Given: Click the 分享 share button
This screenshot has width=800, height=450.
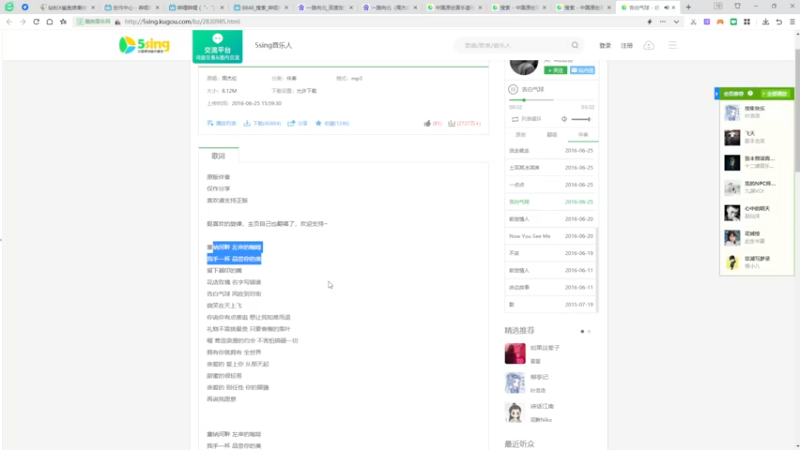Looking at the screenshot, I should click(x=297, y=123).
